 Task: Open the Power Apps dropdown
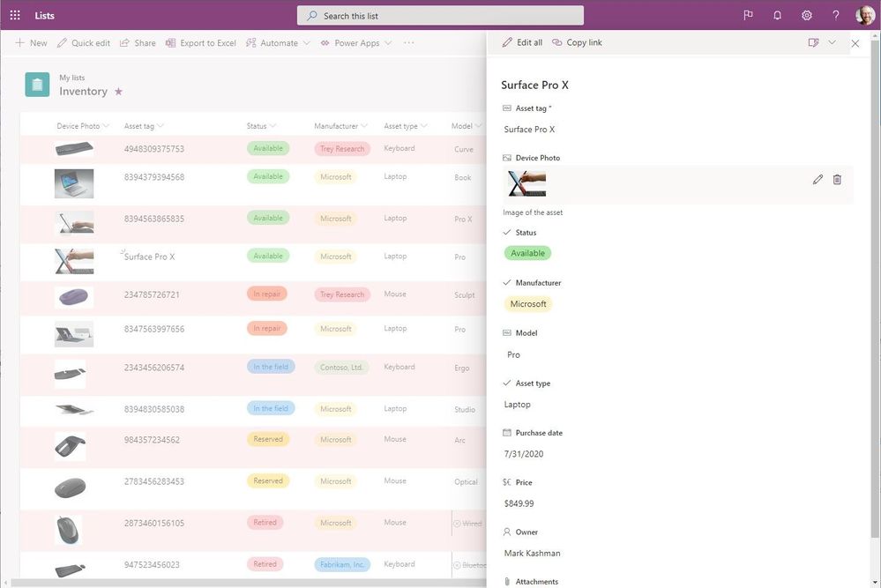click(x=355, y=42)
